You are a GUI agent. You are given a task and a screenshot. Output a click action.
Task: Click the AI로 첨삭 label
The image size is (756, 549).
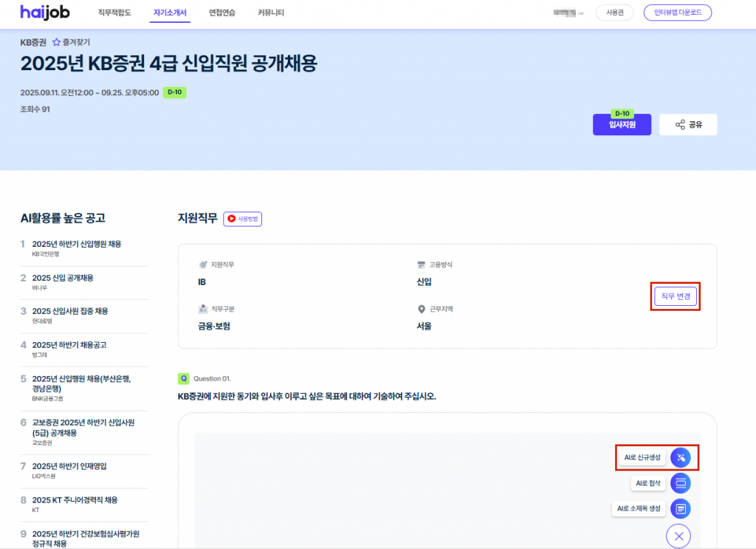(647, 483)
